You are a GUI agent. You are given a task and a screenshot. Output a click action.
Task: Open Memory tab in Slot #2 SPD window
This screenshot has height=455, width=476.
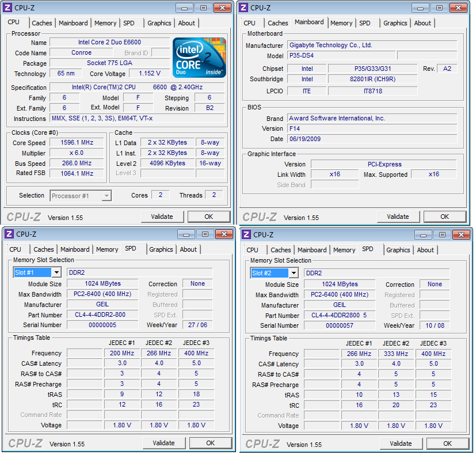tap(344, 250)
